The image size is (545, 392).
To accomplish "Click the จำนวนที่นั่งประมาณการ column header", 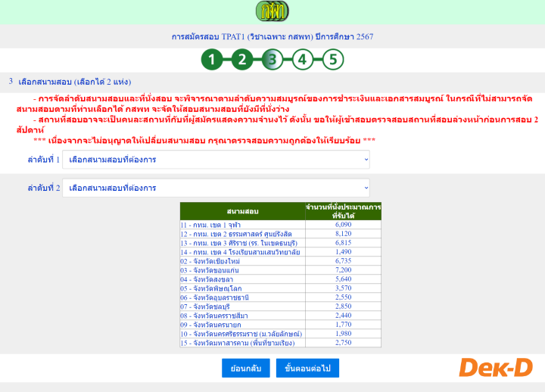I will [x=343, y=211].
